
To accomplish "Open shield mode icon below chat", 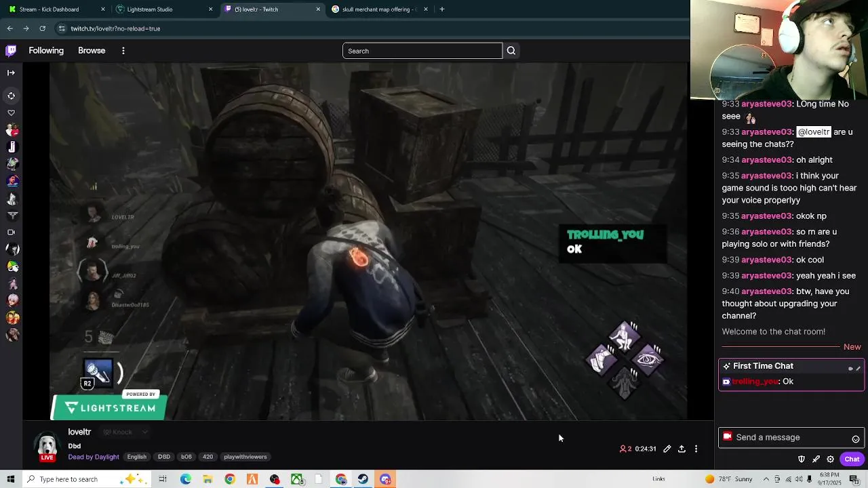I will click(802, 459).
